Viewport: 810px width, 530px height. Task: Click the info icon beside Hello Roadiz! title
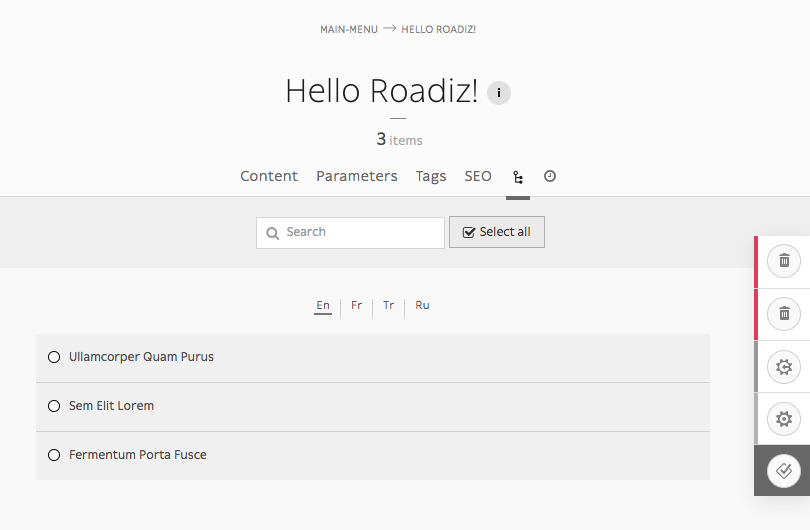click(499, 93)
